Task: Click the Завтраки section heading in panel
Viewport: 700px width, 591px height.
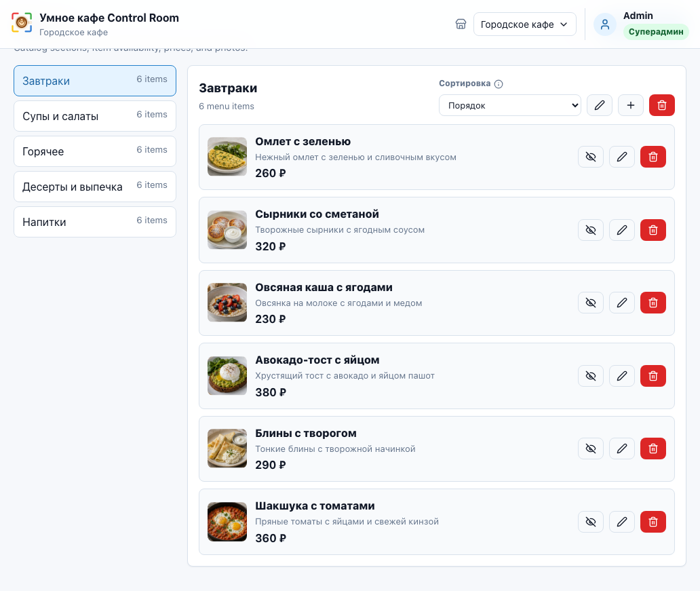Action: pos(228,88)
